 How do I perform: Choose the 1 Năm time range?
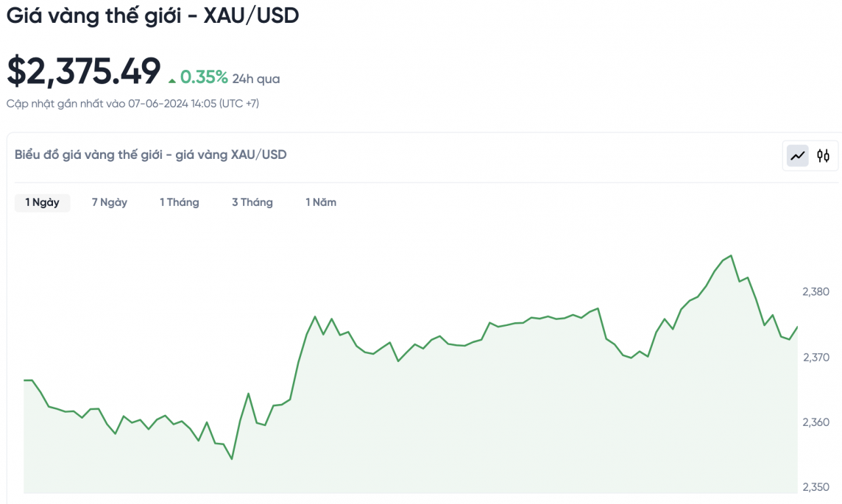(321, 202)
